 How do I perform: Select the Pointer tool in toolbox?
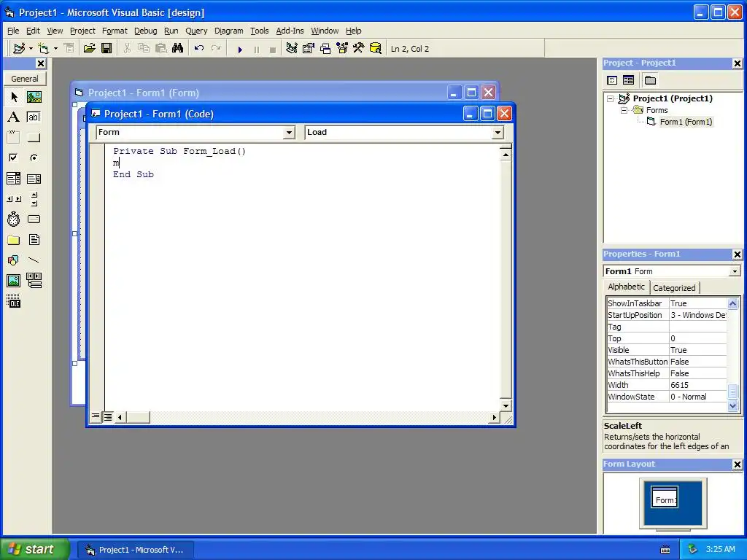(x=14, y=97)
